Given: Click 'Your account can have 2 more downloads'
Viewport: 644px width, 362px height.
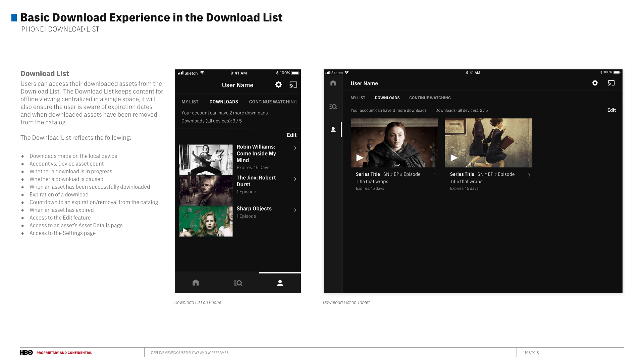Looking at the screenshot, I should (224, 113).
